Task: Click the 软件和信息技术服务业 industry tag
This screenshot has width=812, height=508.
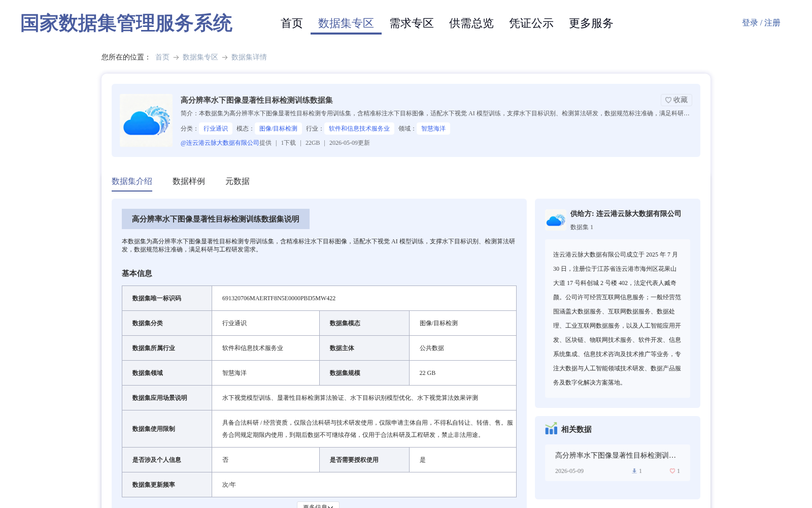Action: (359, 129)
